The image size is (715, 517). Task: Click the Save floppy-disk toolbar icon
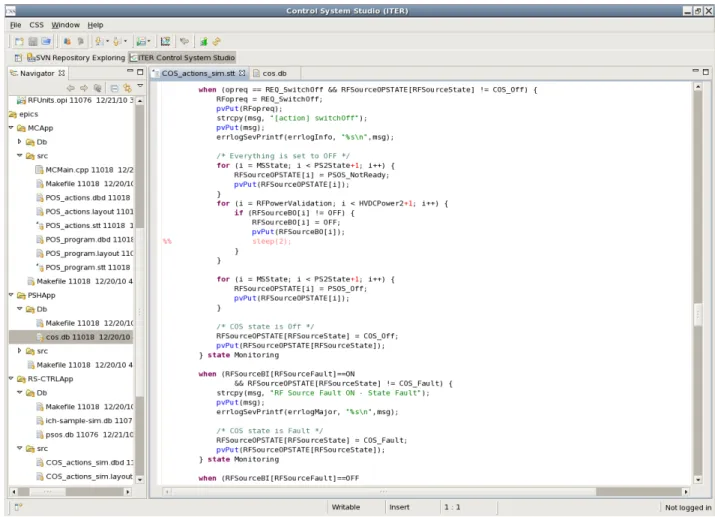(x=33, y=41)
